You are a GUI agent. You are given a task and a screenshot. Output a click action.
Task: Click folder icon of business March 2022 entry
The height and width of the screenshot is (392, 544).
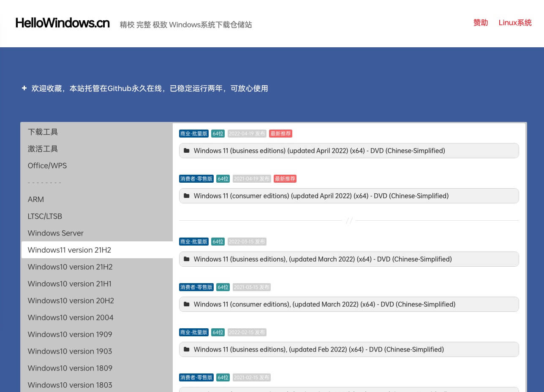click(x=187, y=259)
